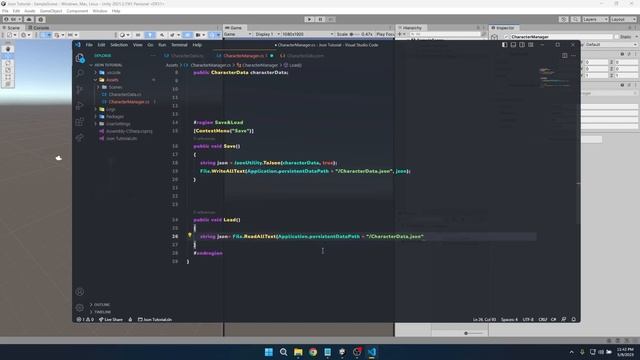Image resolution: width=640 pixels, height=360 pixels.
Task: Select the Unity Console tab
Action: point(38,28)
